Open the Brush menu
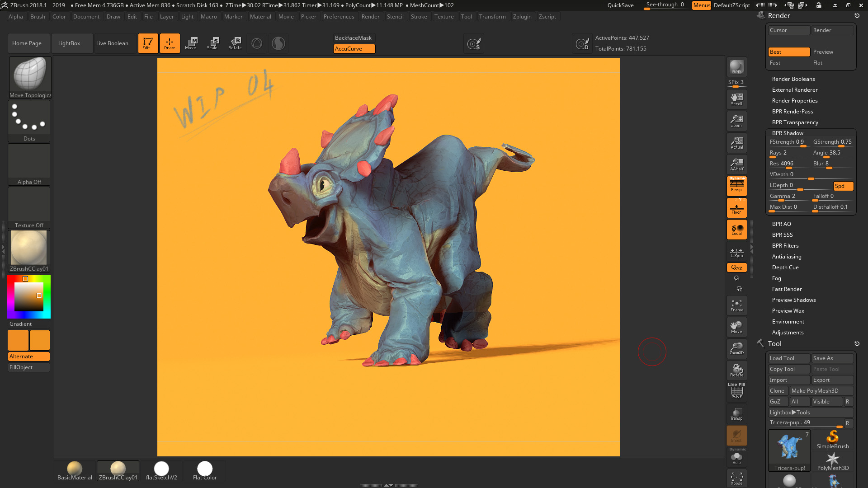Viewport: 868px width, 488px height. pos(38,17)
